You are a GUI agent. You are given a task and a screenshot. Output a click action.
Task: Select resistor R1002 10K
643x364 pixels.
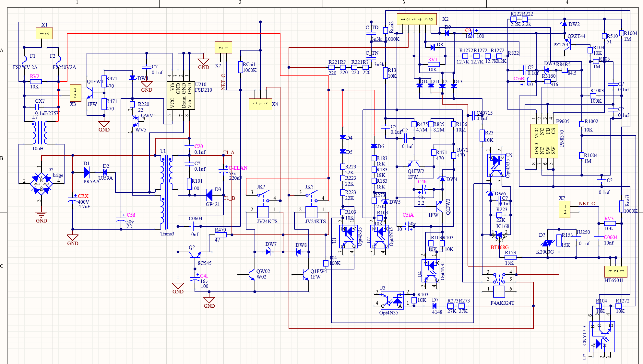click(582, 124)
